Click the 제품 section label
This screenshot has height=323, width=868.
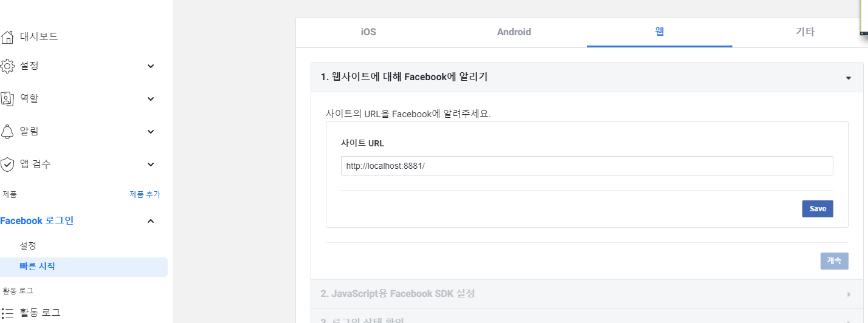click(10, 194)
